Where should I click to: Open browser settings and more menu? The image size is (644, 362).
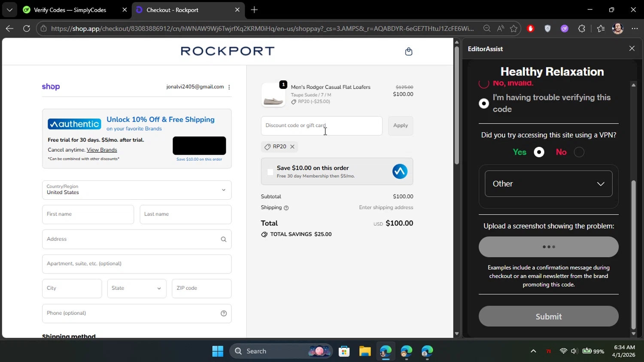coord(635,28)
